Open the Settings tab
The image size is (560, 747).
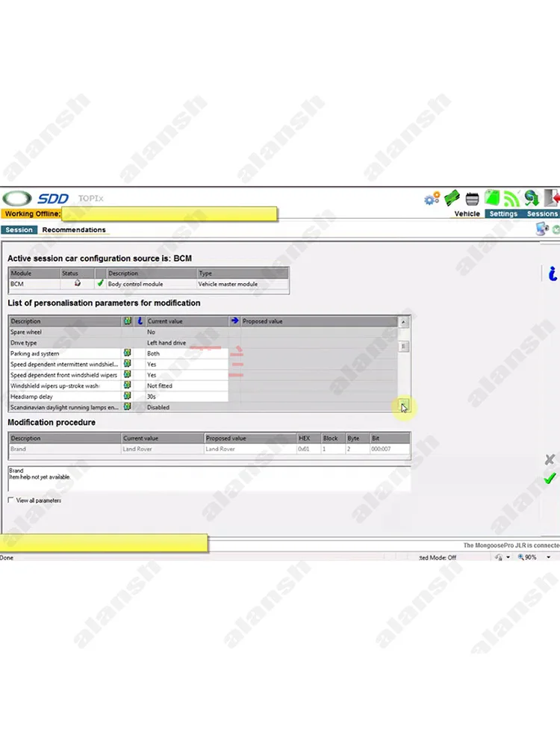[x=503, y=214]
